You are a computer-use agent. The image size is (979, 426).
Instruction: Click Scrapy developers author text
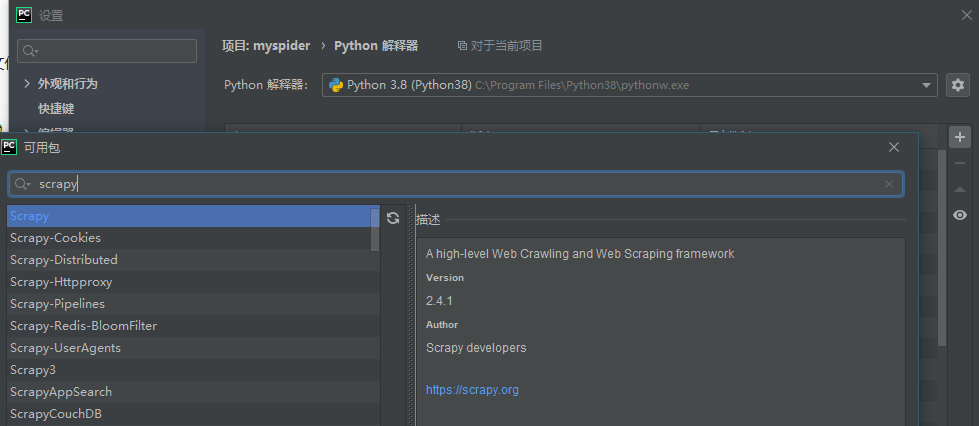476,347
